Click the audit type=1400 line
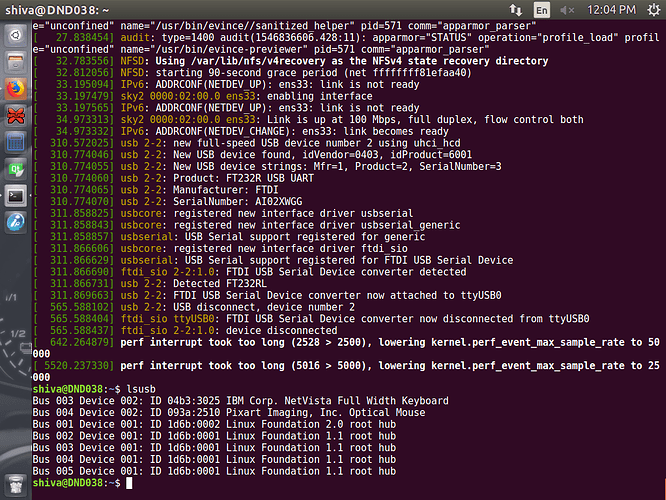Screen dimensions: 666x500 tap(346, 38)
